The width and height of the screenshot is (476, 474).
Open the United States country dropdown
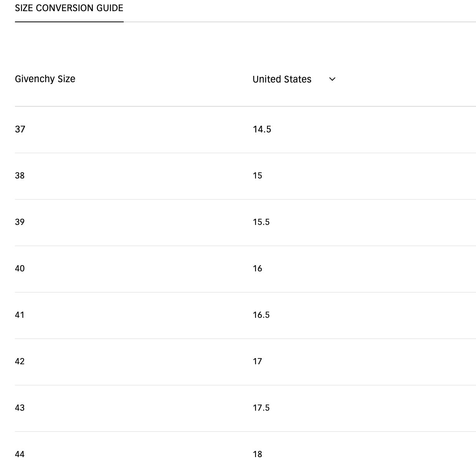click(282, 79)
